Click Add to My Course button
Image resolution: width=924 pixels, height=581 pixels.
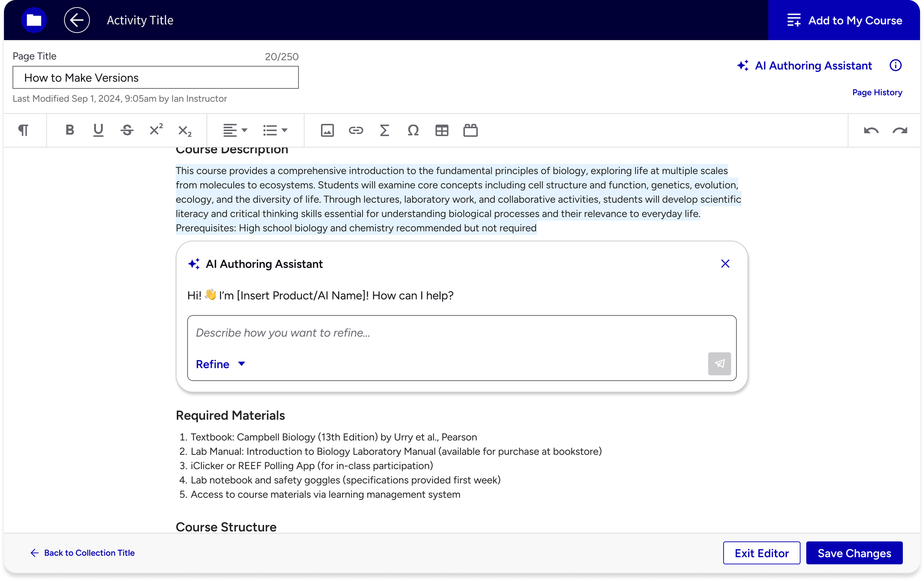point(844,20)
